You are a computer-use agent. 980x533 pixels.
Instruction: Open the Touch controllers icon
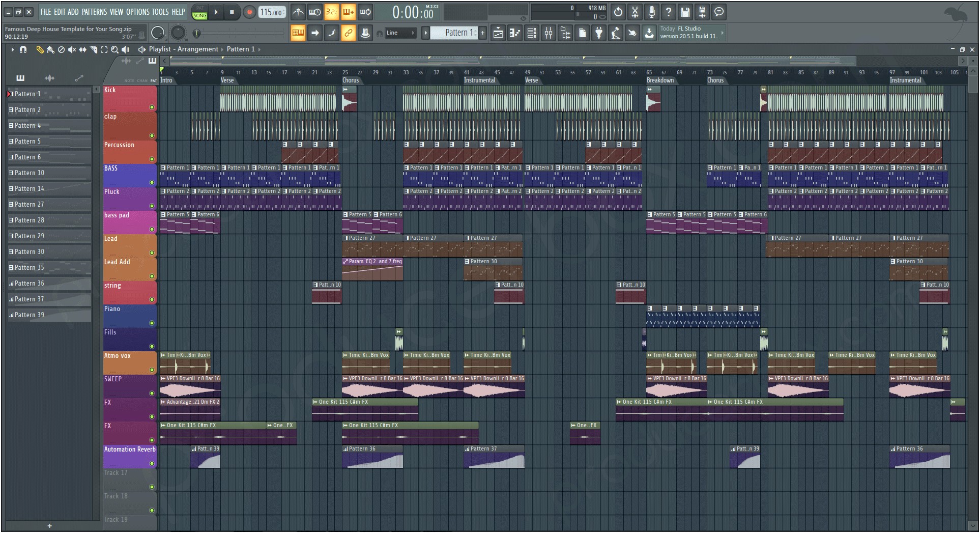point(632,33)
